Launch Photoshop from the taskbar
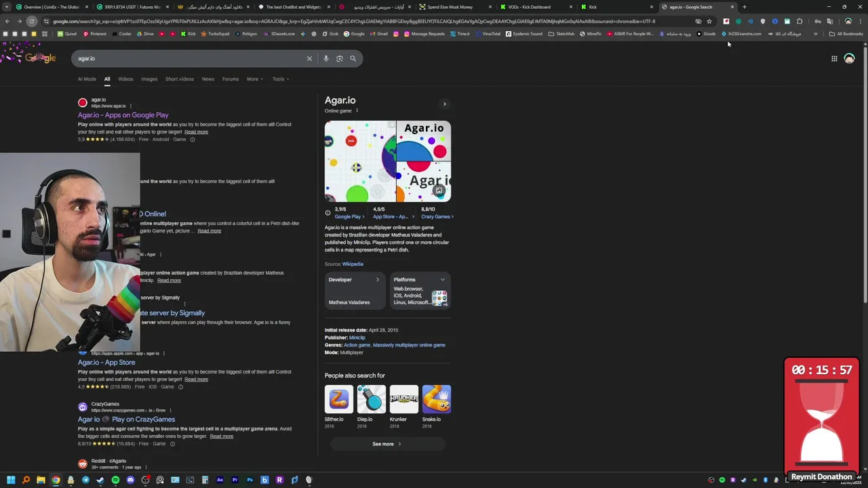Viewport: 868px width, 488px height. click(x=250, y=480)
